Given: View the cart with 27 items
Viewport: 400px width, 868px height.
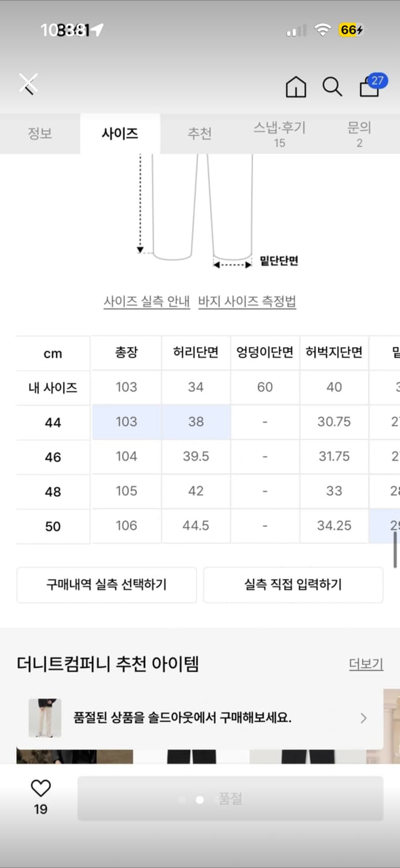Looking at the screenshot, I should [x=368, y=88].
